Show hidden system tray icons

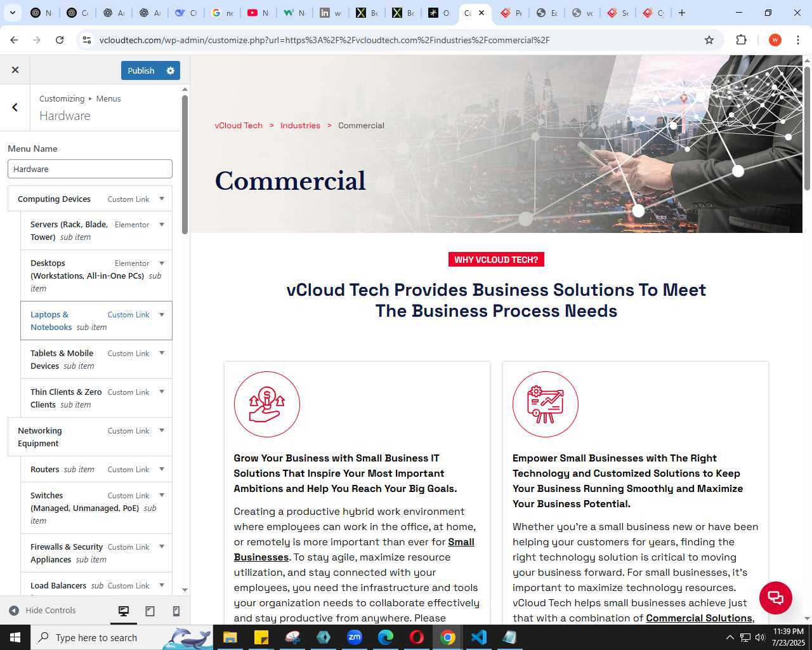pos(730,637)
